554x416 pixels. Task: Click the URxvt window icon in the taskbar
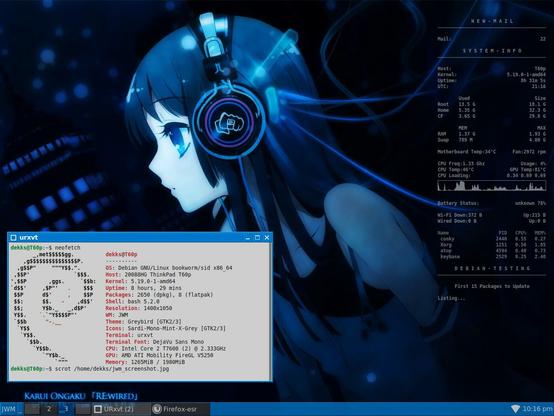tap(98, 409)
